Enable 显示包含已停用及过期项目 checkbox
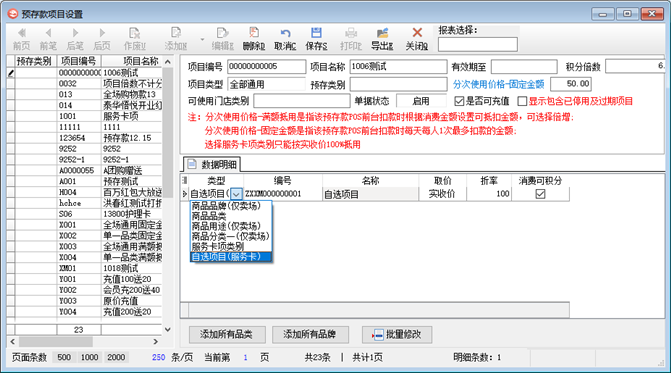The width and height of the screenshot is (671, 373). 522,101
